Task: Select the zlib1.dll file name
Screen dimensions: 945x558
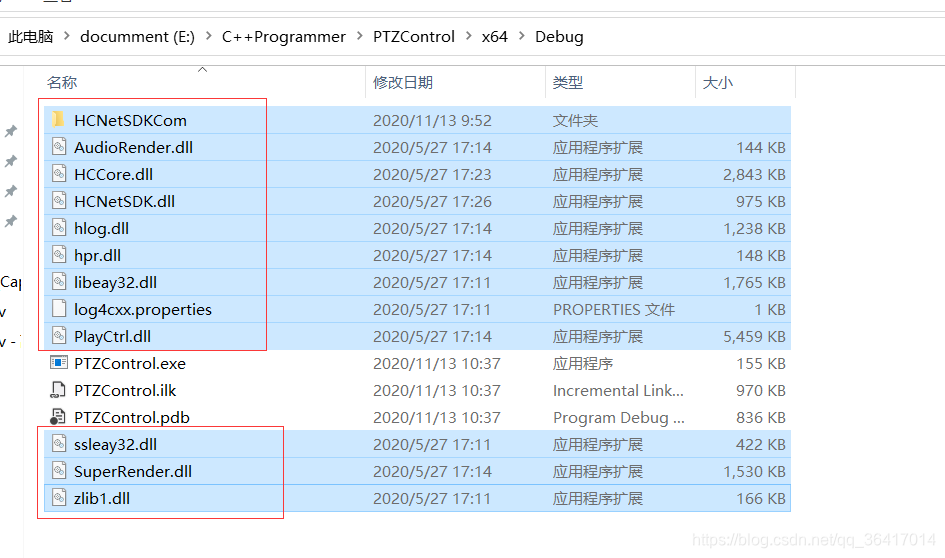Action: 101,499
